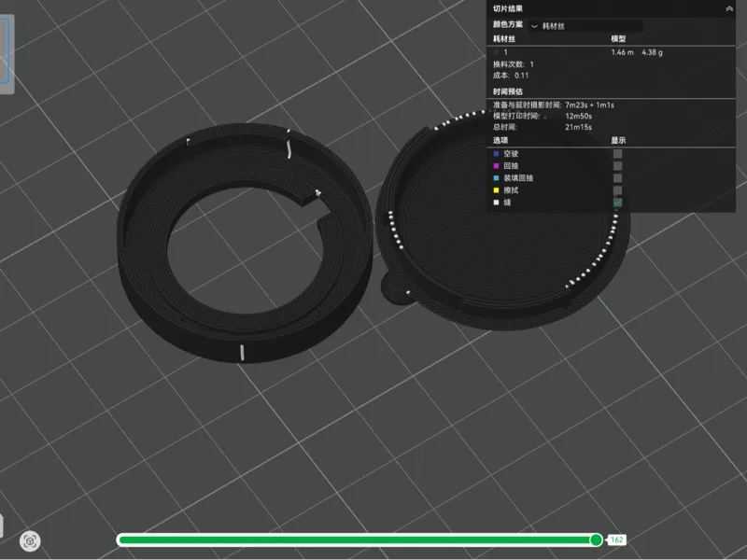The width and height of the screenshot is (747, 560).
Task: Click the 时间预估 section header
Action: click(507, 91)
